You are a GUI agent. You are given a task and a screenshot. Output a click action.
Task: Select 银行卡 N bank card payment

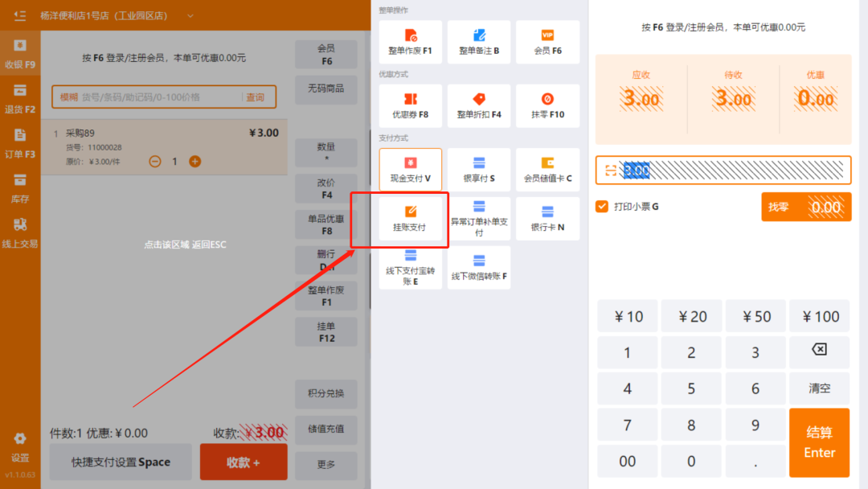547,219
